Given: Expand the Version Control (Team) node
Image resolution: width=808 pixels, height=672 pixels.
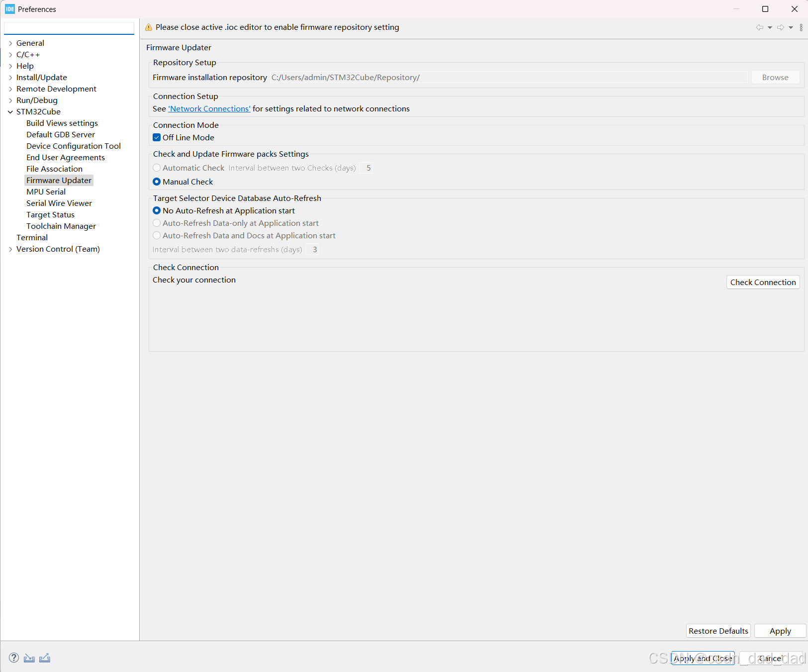Looking at the screenshot, I should [10, 249].
